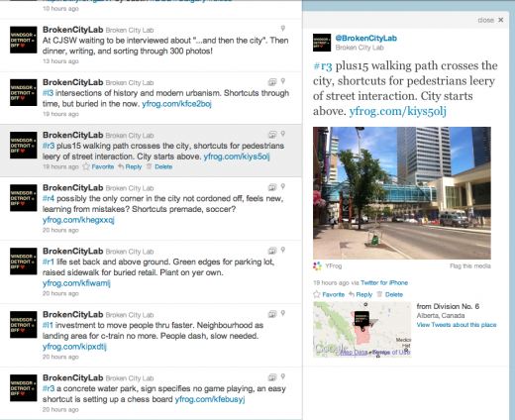Click 'from Division No. 6' place text
The image size is (515, 420).
tap(448, 306)
